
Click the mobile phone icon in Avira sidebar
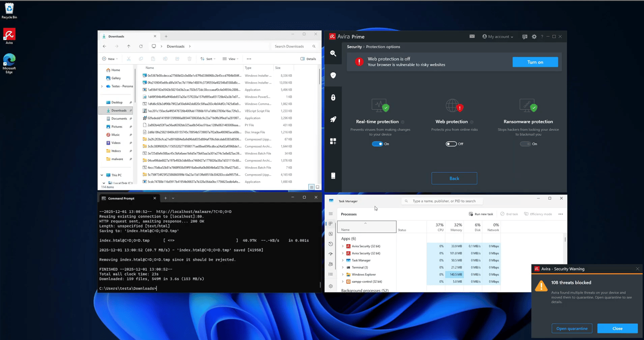coord(333,176)
